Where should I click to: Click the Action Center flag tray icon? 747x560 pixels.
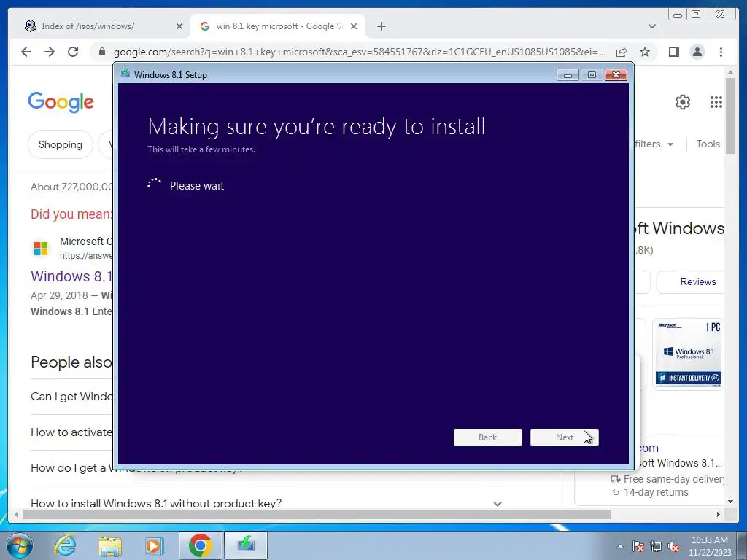click(x=638, y=546)
